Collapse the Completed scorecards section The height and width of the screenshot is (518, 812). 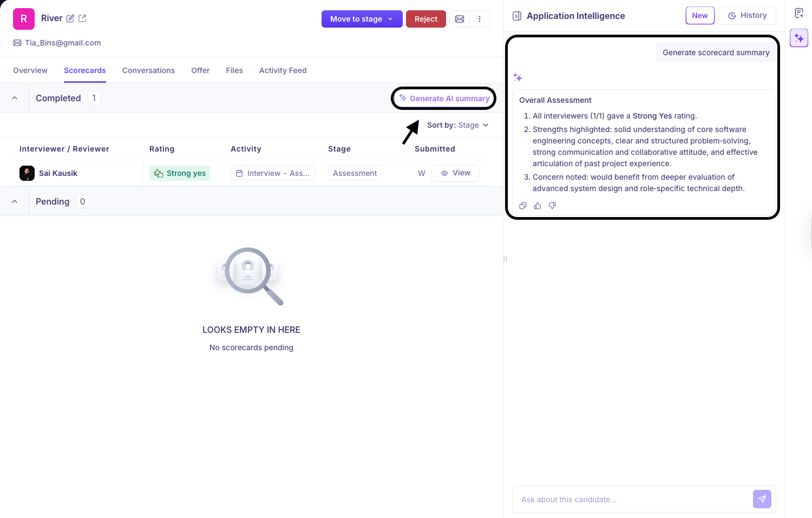[15, 98]
